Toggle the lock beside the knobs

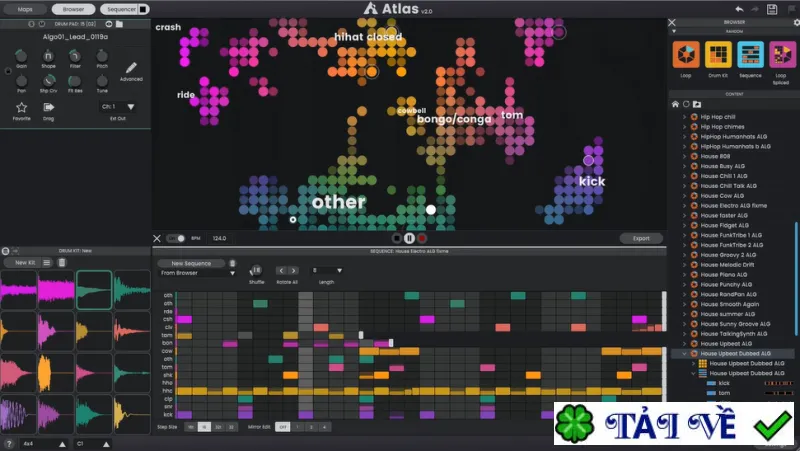pos(8,71)
